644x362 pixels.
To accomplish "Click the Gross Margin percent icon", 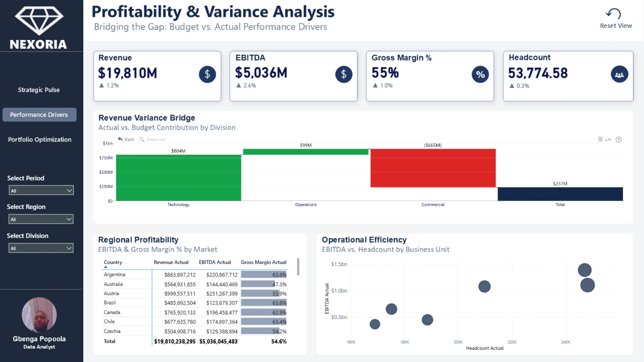I will [x=480, y=74].
